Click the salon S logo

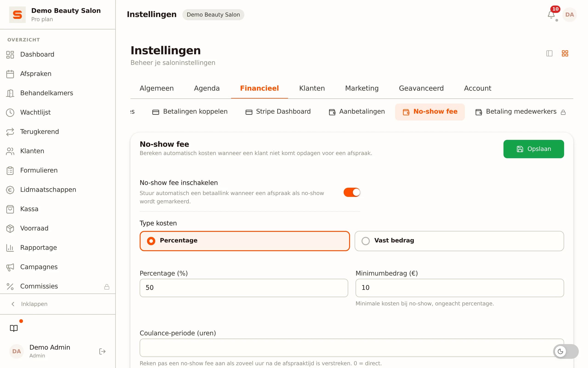click(x=17, y=14)
